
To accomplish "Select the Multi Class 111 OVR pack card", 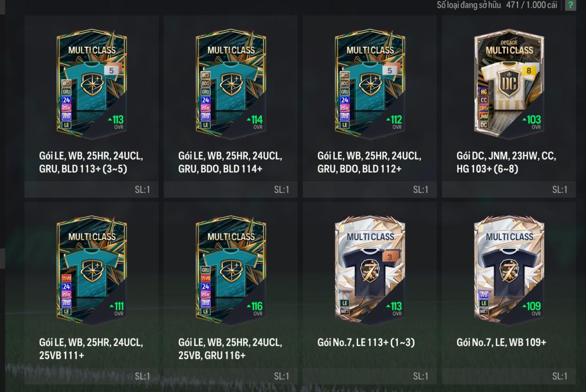I will (x=91, y=271).
